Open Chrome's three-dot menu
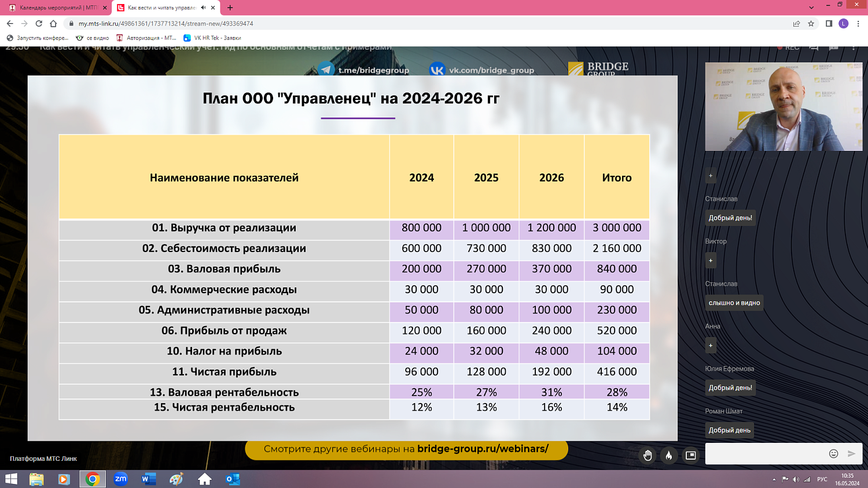Viewport: 868px width, 488px height. pos(858,24)
